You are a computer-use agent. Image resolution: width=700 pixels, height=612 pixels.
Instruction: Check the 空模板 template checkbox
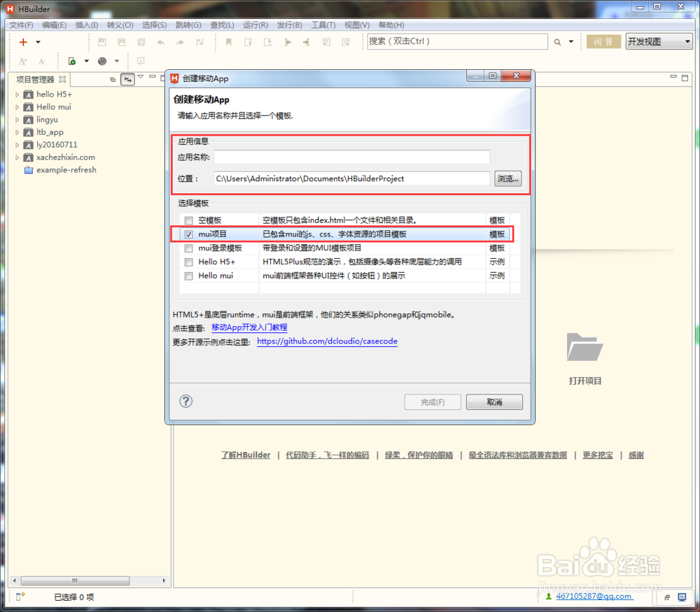coord(189,220)
